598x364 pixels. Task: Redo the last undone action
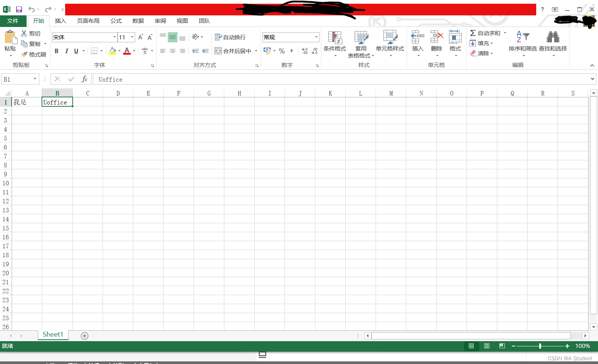[48, 9]
